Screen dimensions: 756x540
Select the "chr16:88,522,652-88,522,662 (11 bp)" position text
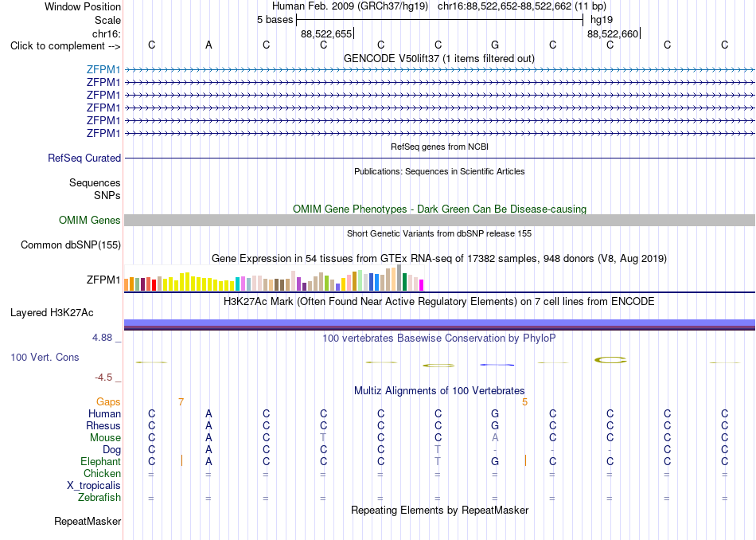pyautogui.click(x=522, y=6)
